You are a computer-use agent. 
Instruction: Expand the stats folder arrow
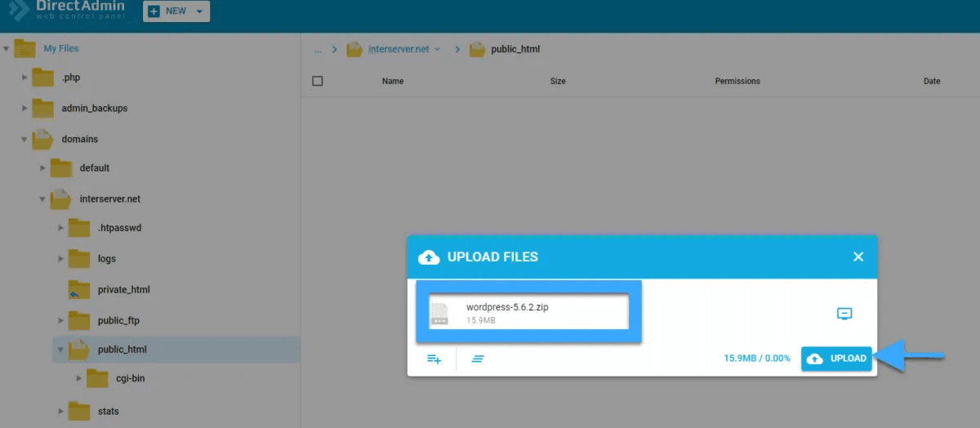[60, 411]
